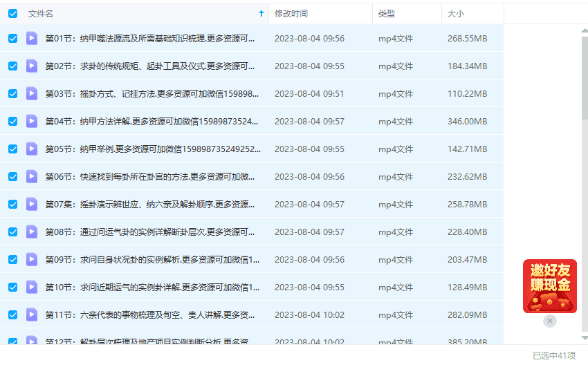
Task: Click the video icon beside 第05节 纳甲举例
Action: [32, 149]
